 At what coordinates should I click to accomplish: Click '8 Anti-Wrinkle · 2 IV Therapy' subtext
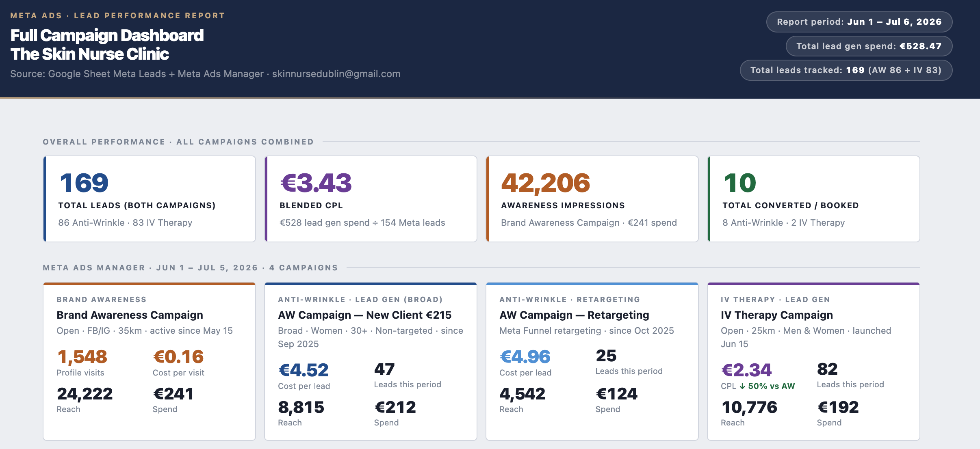(x=783, y=222)
